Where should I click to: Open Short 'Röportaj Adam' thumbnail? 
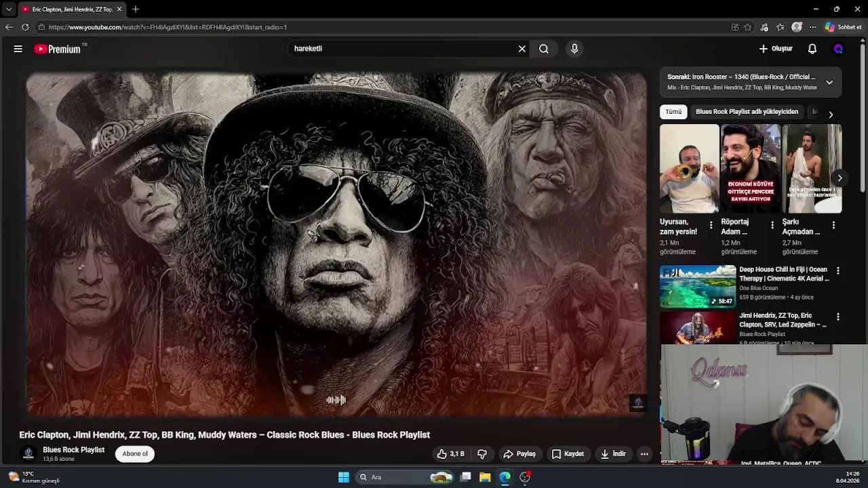[x=750, y=169]
